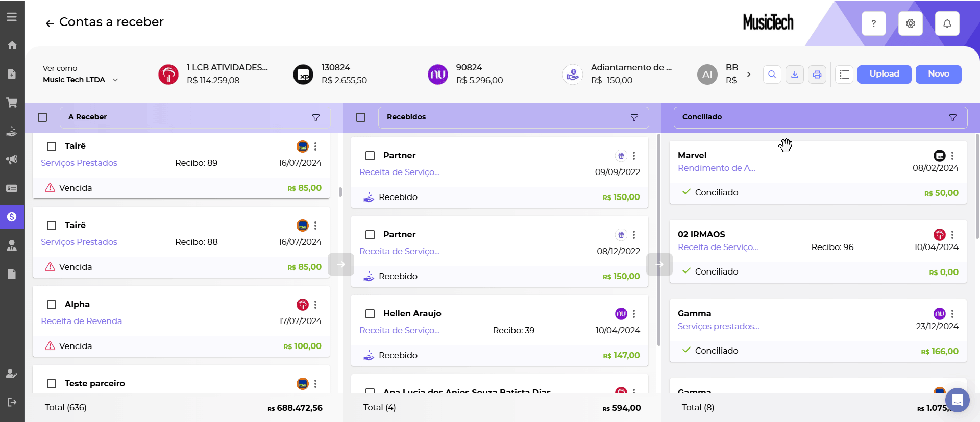Select all in A Receber column

coord(42,117)
